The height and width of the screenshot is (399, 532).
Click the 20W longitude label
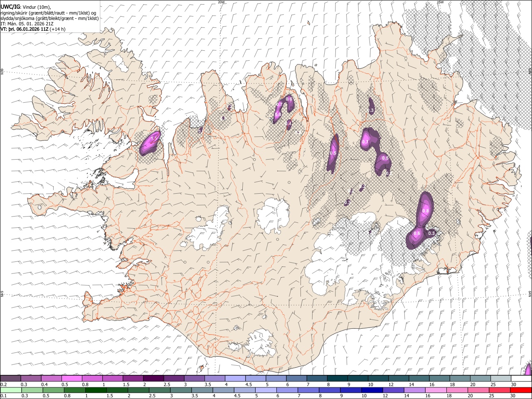click(x=221, y=2)
